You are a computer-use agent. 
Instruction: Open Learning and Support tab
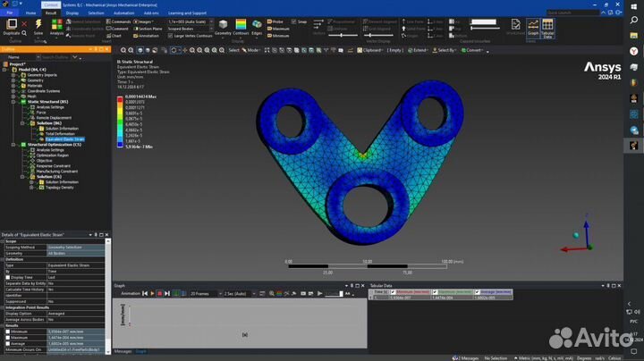[187, 13]
